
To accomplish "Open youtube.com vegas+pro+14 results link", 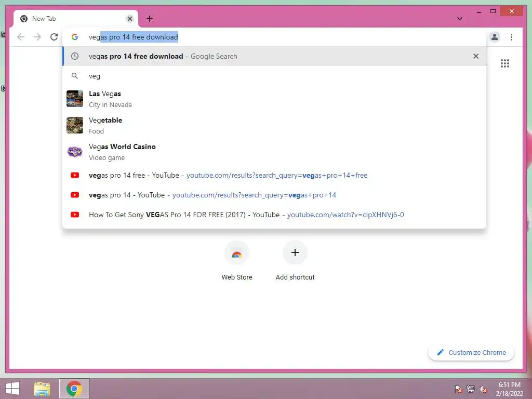I will tap(274, 195).
